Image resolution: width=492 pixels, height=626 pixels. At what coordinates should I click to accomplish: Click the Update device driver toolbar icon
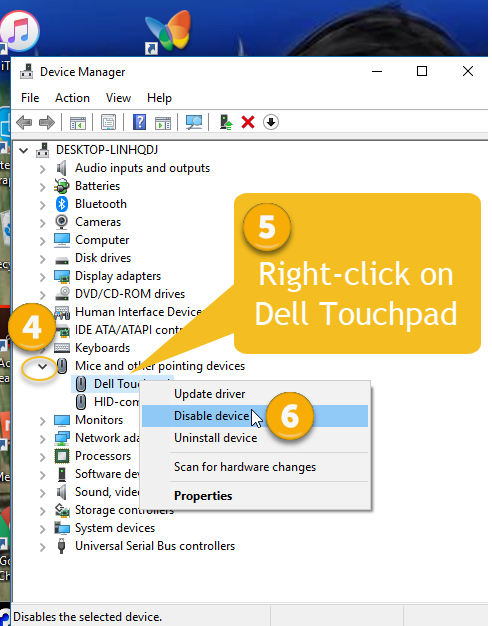(226, 122)
